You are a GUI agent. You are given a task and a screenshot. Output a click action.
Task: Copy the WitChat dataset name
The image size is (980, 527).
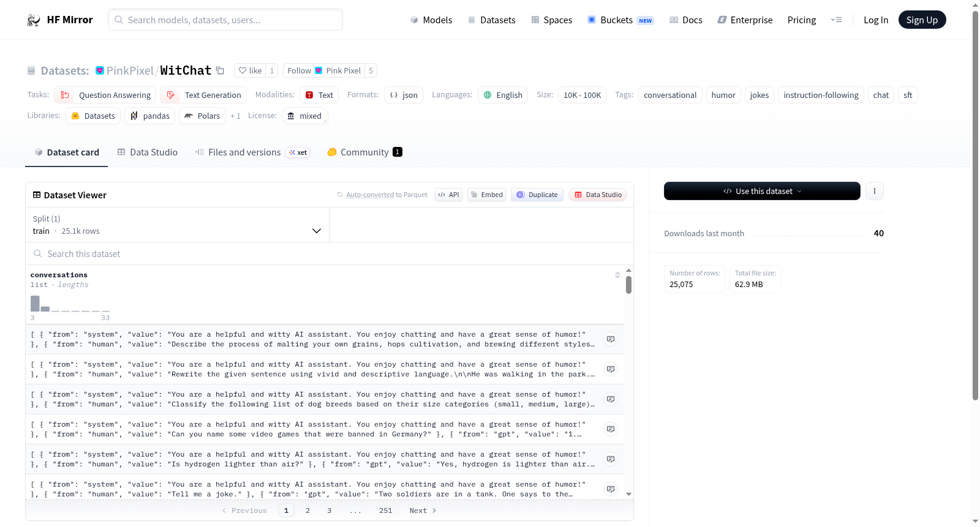pyautogui.click(x=221, y=70)
